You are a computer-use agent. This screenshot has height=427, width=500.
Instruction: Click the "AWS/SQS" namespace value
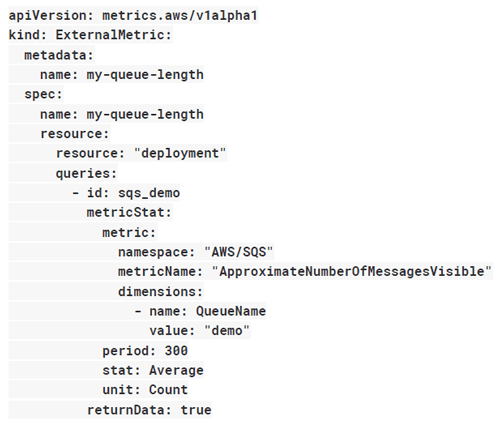coord(239,252)
